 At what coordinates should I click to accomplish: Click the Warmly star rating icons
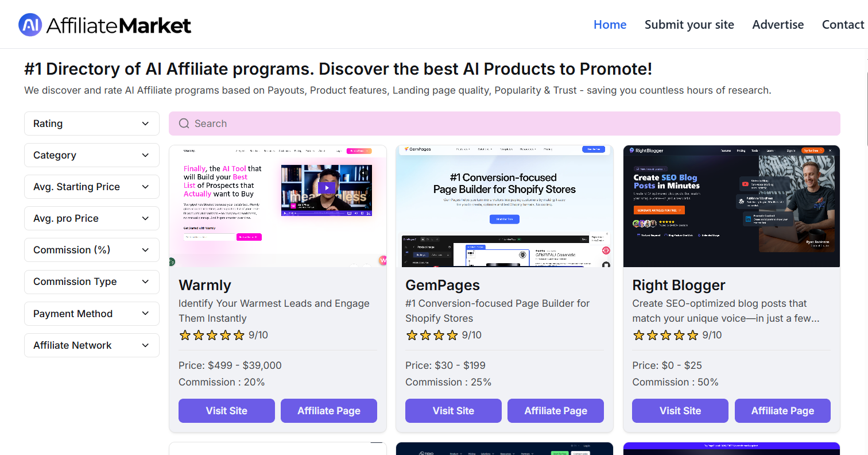(x=211, y=335)
